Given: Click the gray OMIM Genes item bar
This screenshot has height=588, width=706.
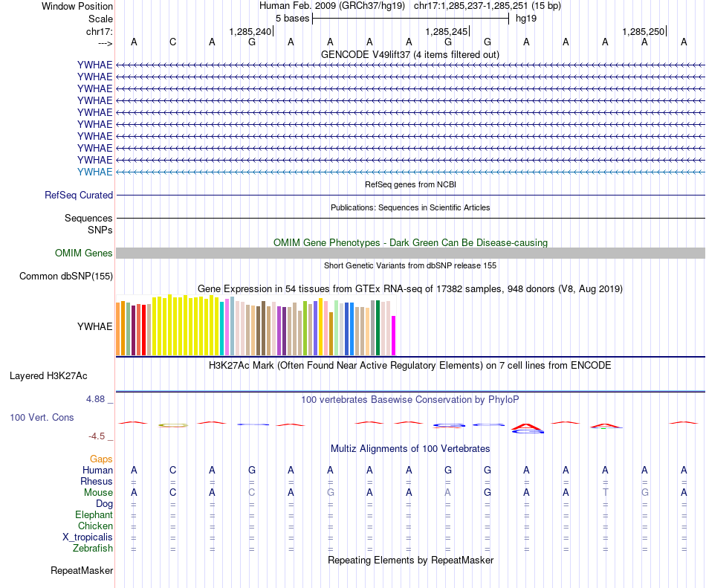Looking at the screenshot, I should [x=411, y=253].
